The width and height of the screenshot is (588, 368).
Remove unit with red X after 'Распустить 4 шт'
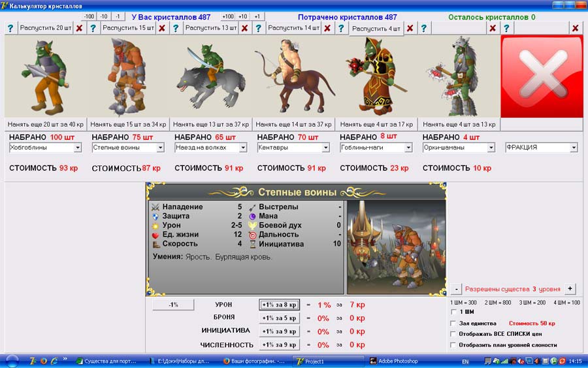pyautogui.click(x=410, y=28)
